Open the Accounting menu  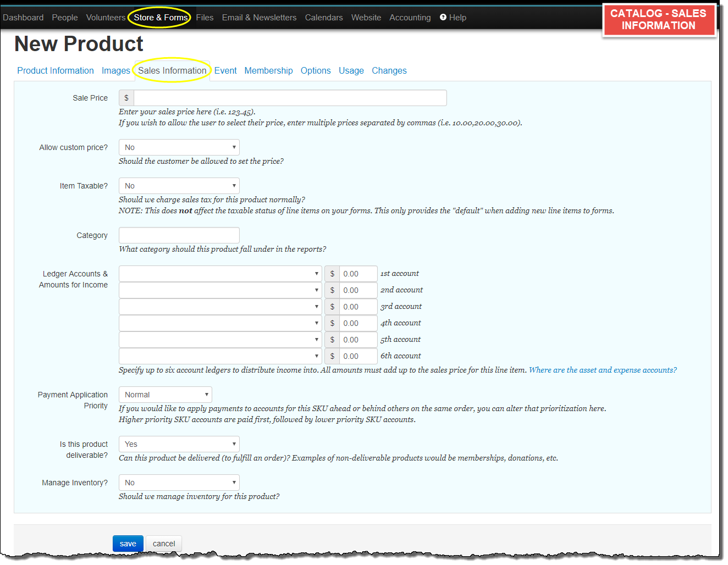tap(410, 18)
